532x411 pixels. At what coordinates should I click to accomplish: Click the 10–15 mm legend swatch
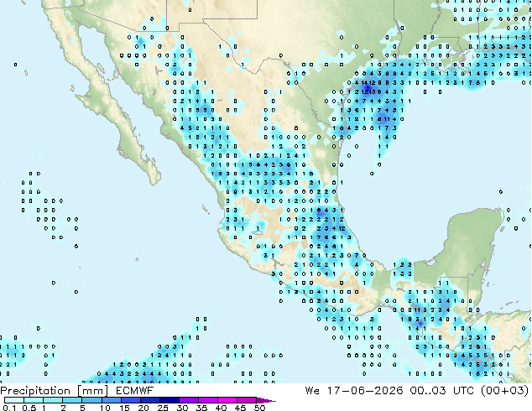tap(112, 400)
